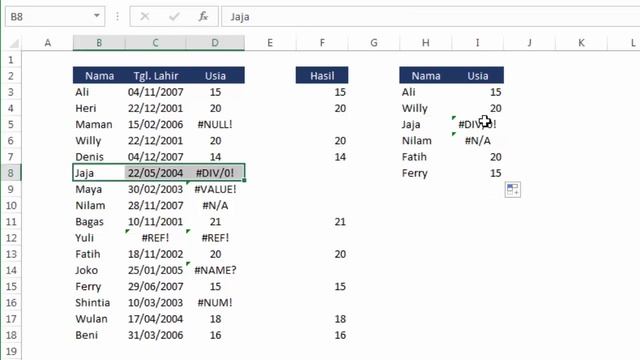Image resolution: width=640 pixels, height=360 pixels.
Task: Expand the Name Box dropdown arrow
Action: [x=96, y=16]
